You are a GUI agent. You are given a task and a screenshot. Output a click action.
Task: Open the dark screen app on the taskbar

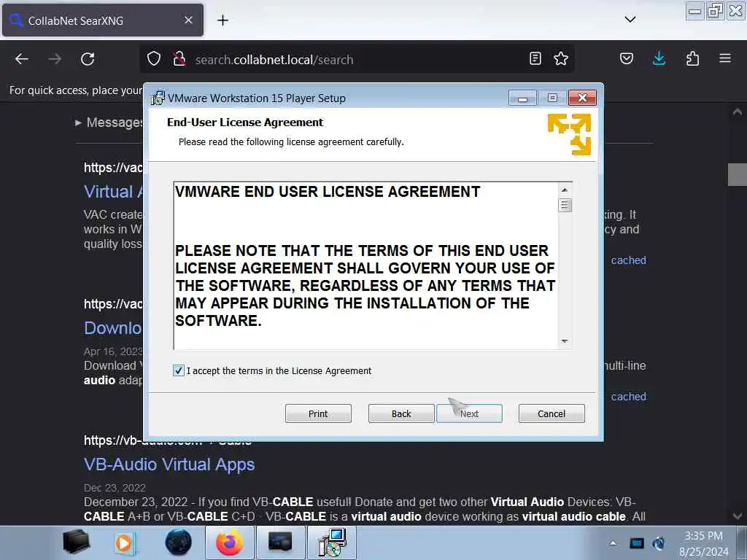click(x=280, y=542)
